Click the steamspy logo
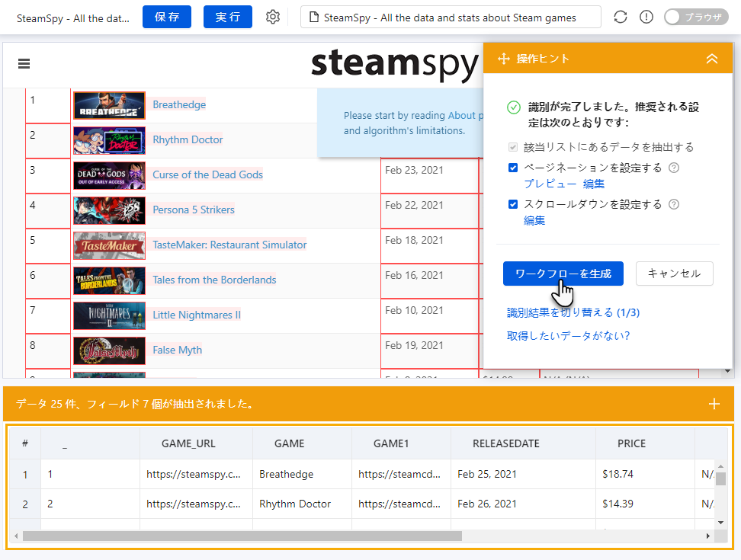Image resolution: width=741 pixels, height=560 pixels. click(x=395, y=65)
